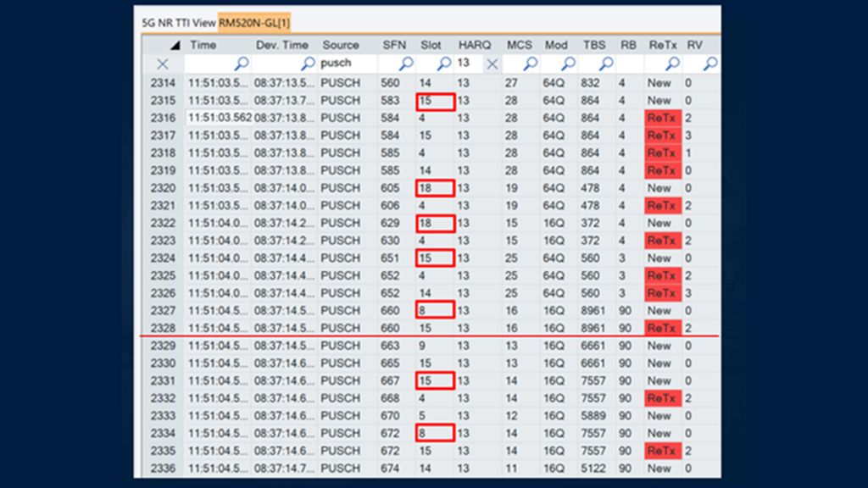Image resolution: width=868 pixels, height=488 pixels.
Task: Click the red ReTx cell in row 2328
Action: coord(662,328)
